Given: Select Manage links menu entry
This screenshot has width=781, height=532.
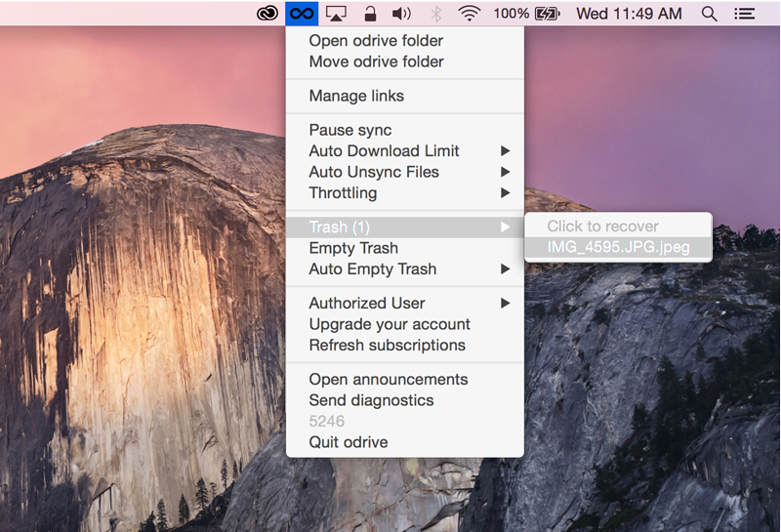Looking at the screenshot, I should pos(405,96).
